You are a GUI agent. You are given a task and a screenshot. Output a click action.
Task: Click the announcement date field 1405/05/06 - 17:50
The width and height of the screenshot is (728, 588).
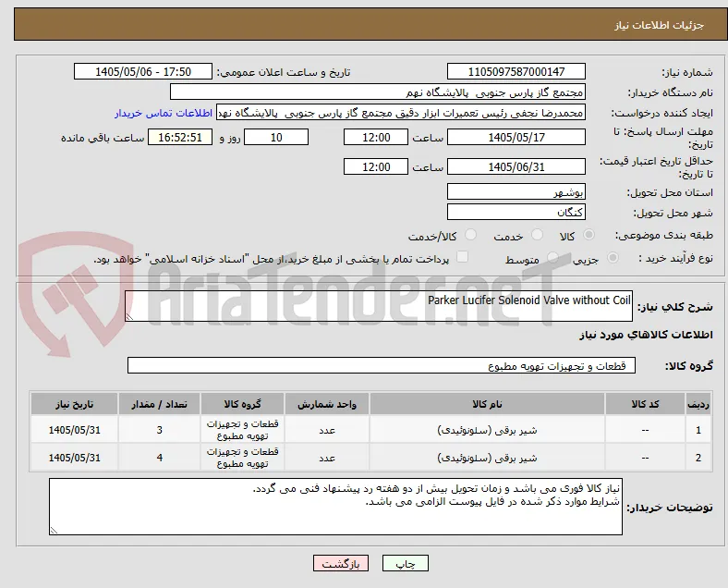pyautogui.click(x=143, y=71)
